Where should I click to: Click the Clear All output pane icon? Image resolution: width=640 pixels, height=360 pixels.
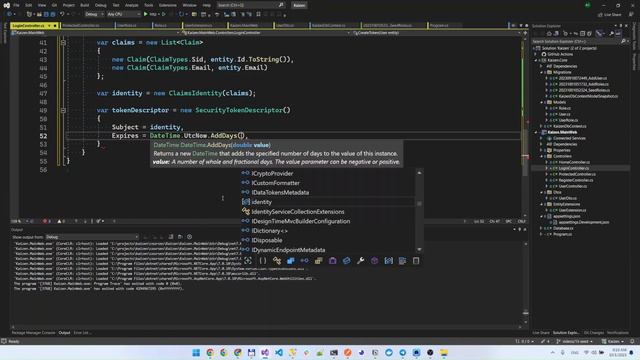171,237
